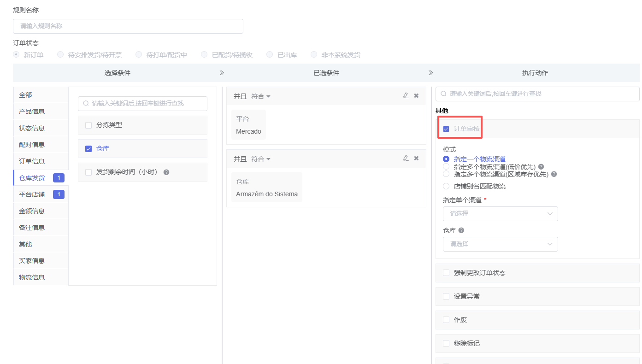
Task: Delete the 仓库 condition using X icon
Action: point(416,159)
